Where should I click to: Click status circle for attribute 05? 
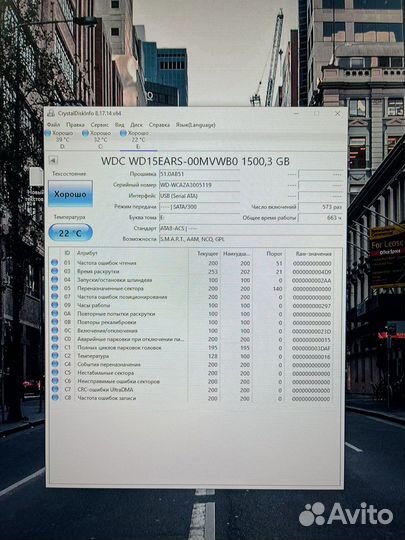coord(54,288)
